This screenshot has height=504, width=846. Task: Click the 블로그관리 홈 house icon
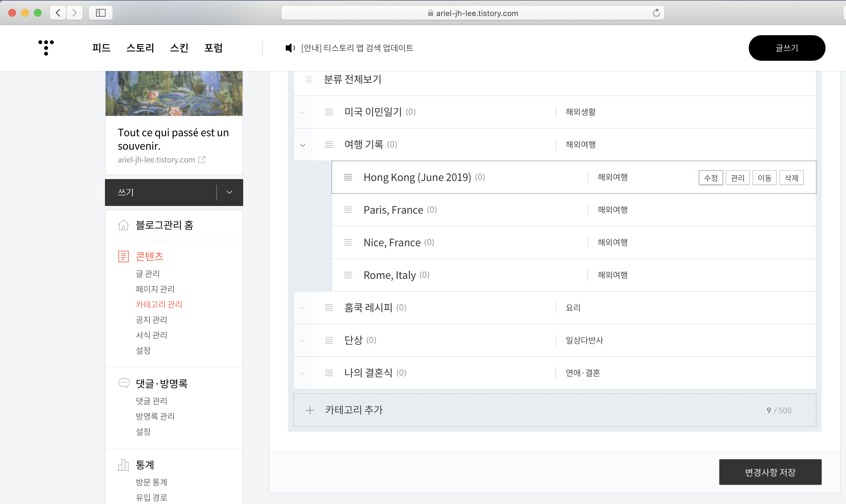click(x=123, y=225)
